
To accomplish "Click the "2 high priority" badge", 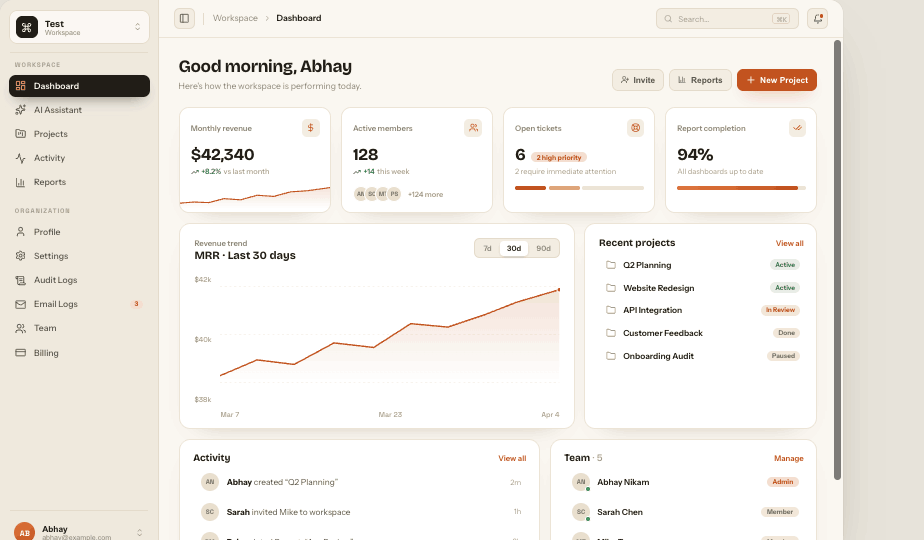I will click(559, 157).
